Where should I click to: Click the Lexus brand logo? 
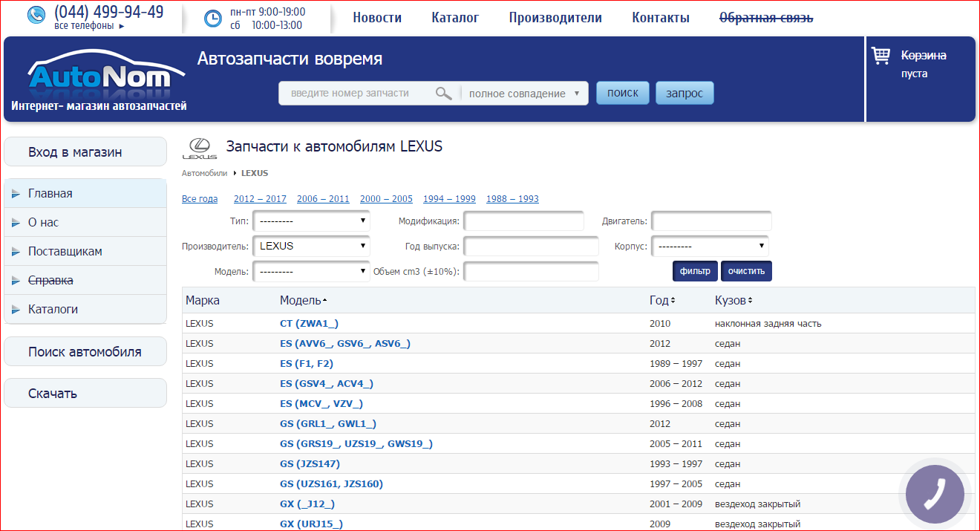tap(200, 149)
